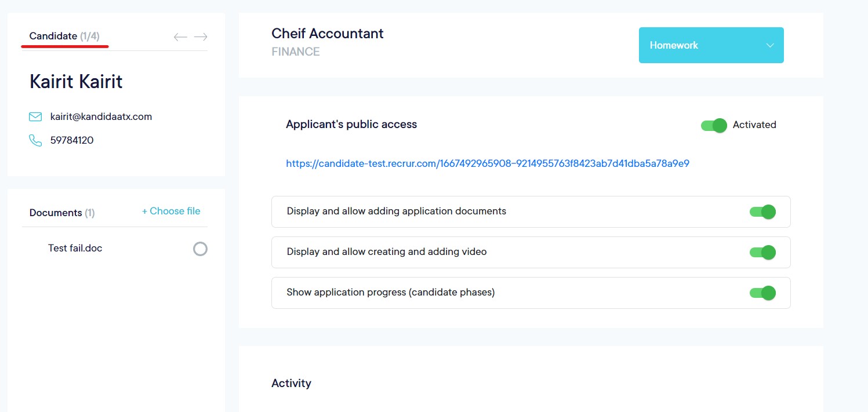
Task: Expand Homework dropdown chevron arrow
Action: [x=770, y=45]
